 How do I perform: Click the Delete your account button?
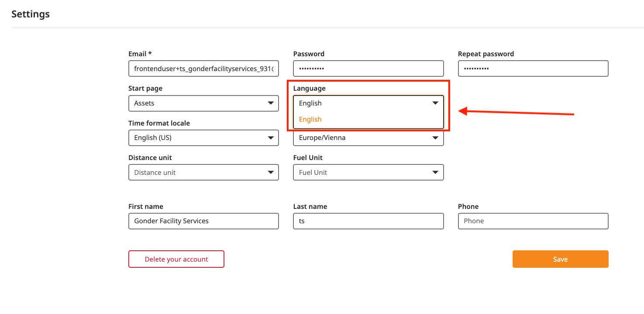point(176,259)
